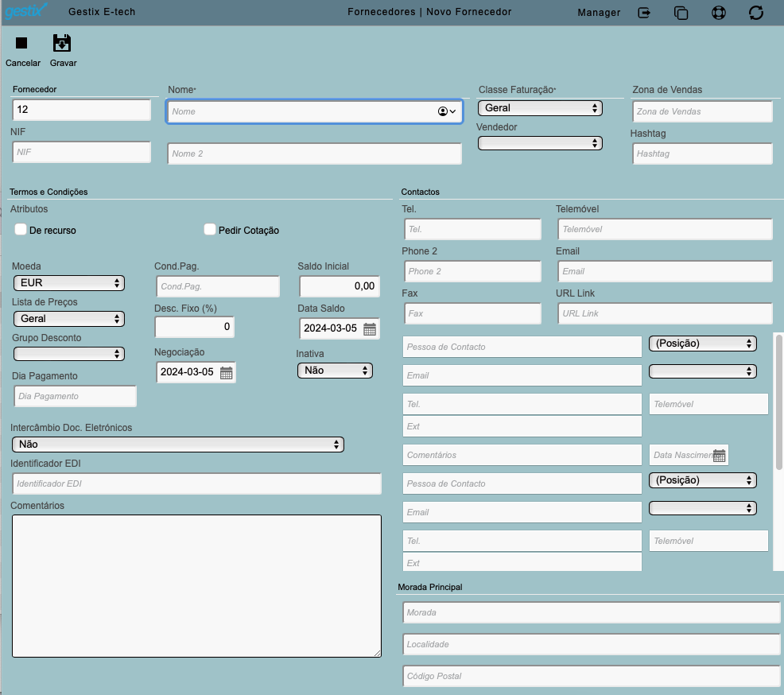Click the Zona de Vendas field
This screenshot has height=695, width=784.
pyautogui.click(x=703, y=111)
